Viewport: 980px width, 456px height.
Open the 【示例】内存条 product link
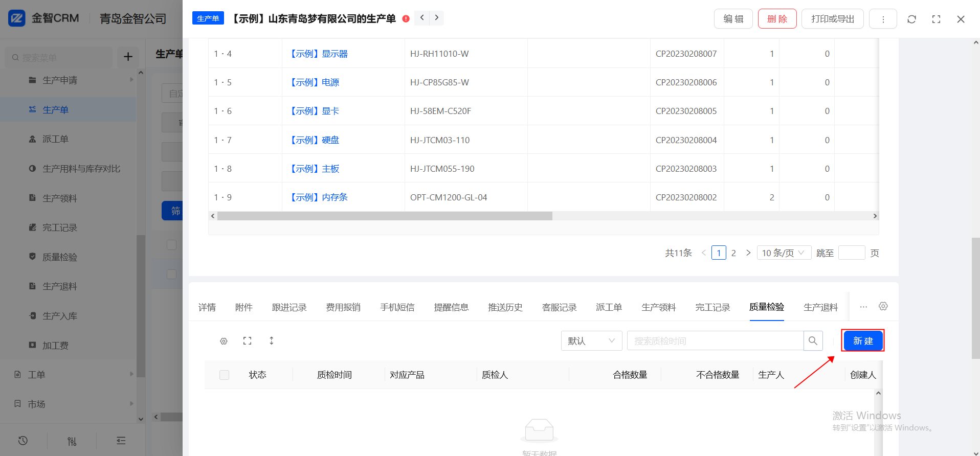pos(317,197)
